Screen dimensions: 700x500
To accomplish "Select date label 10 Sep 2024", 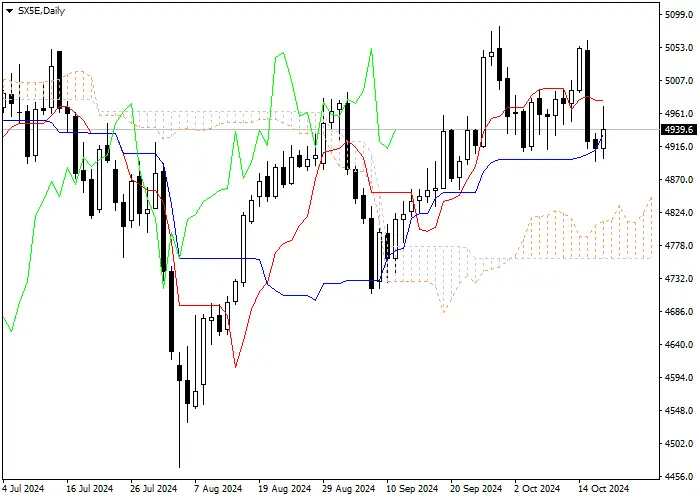I will [x=412, y=489].
